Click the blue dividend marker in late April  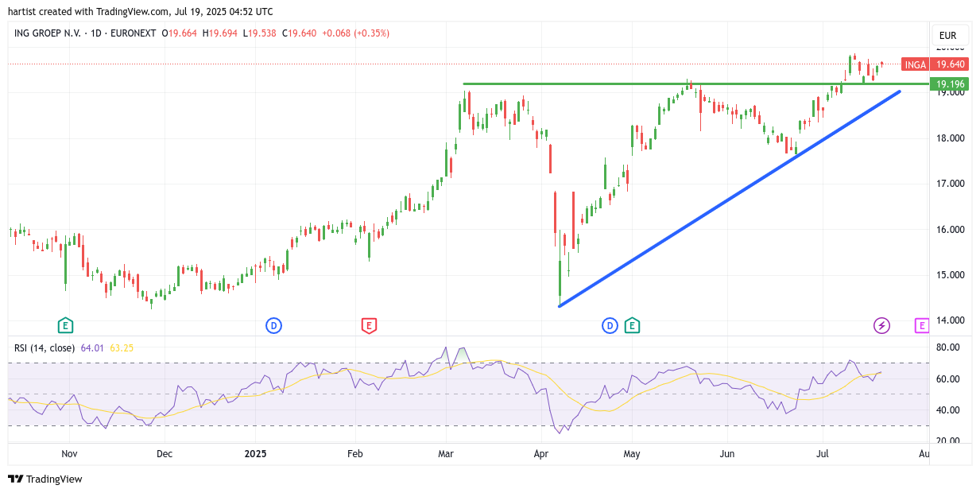coord(610,324)
